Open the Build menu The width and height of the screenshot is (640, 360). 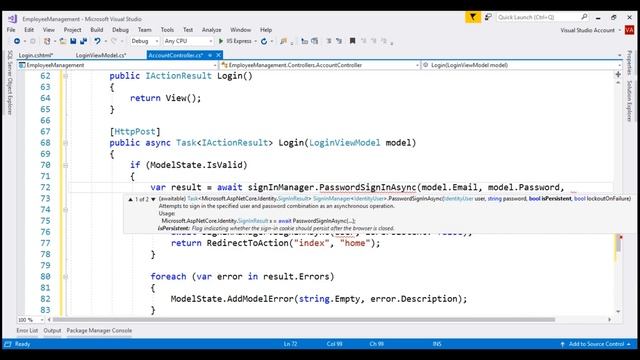[x=97, y=30]
